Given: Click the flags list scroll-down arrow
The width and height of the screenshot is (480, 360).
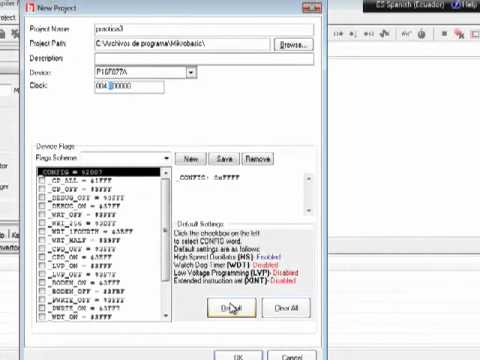Looking at the screenshot, I should pos(166,316).
